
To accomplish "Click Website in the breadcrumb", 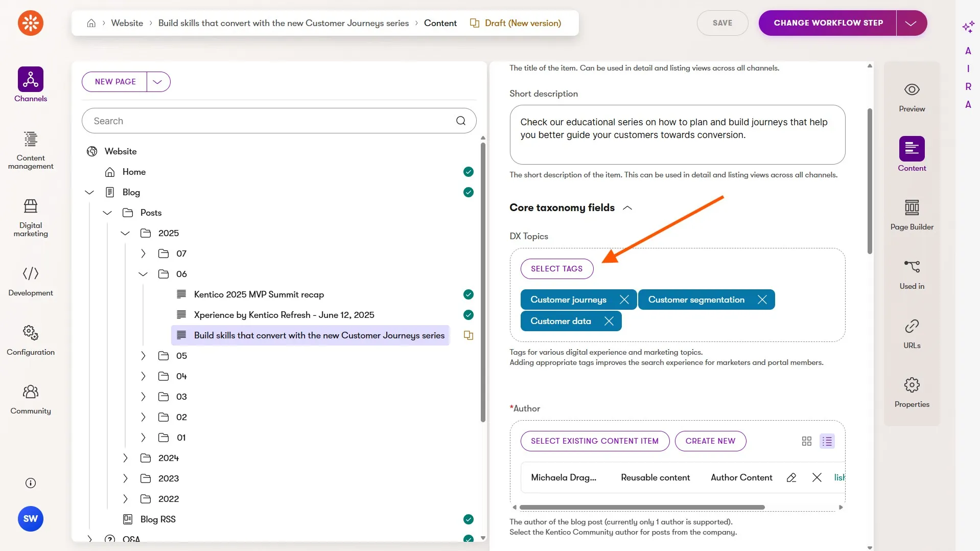I will coord(127,23).
